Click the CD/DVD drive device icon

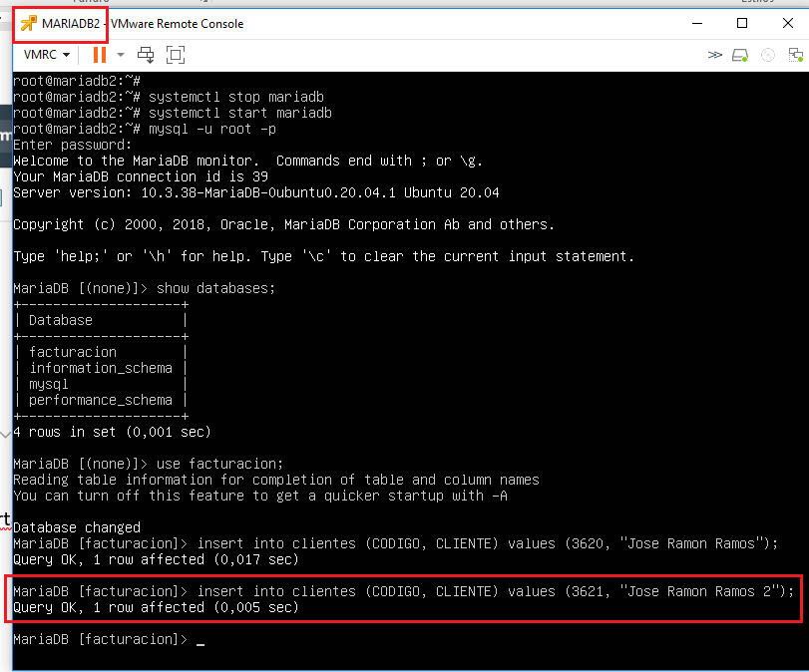(x=767, y=55)
